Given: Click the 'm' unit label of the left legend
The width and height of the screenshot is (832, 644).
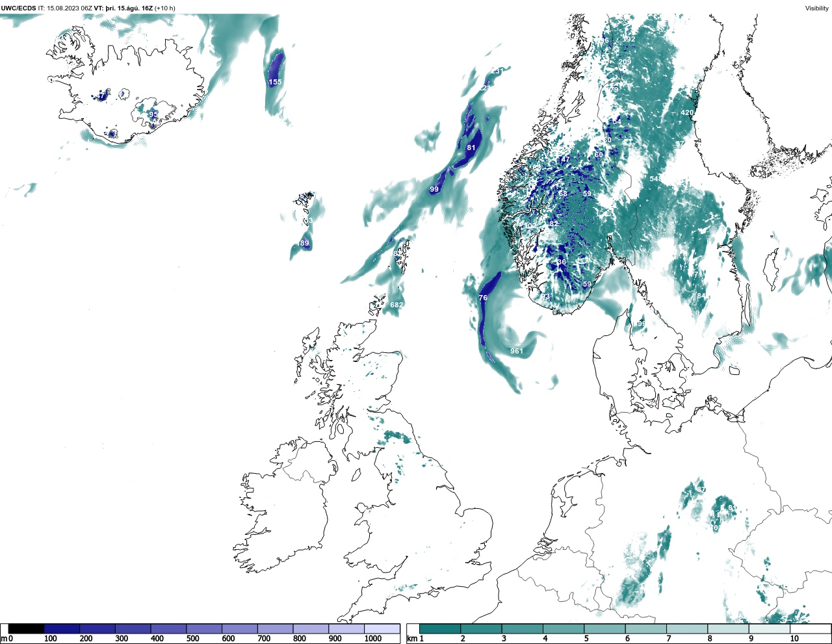Looking at the screenshot, I should pos(4,639).
